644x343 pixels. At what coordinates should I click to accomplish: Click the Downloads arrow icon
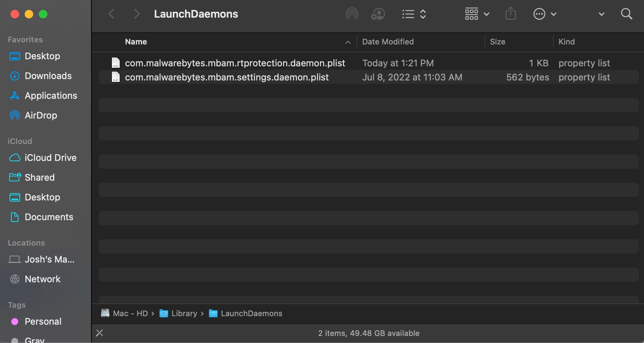(x=14, y=76)
